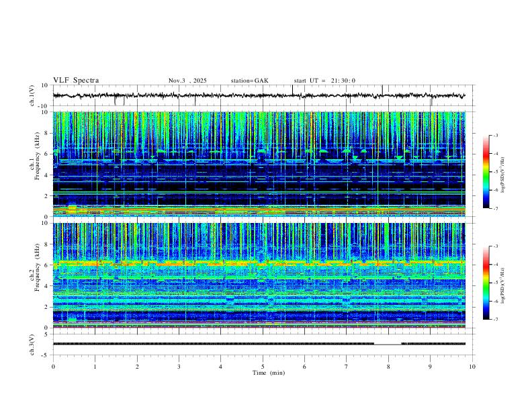This screenshot has width=532, height=411.
Task: Click the ch.1 spectrogram color bar
Action: 486,172
